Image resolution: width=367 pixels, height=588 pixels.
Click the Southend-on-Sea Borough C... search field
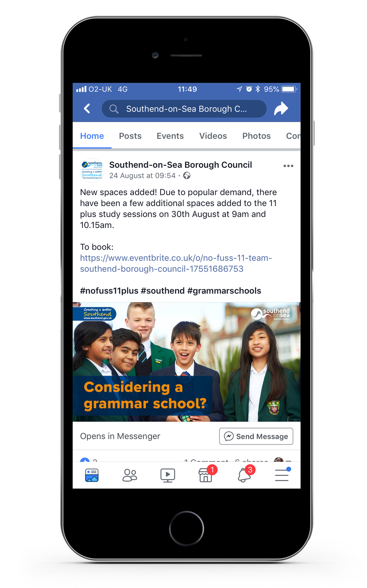pos(184,109)
